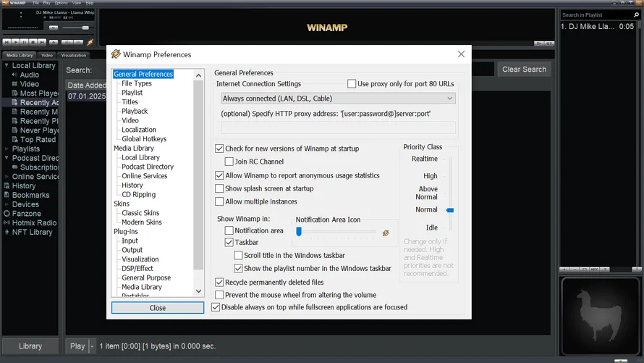644x363 pixels.
Task: Click the Clear Search button
Action: (x=524, y=70)
